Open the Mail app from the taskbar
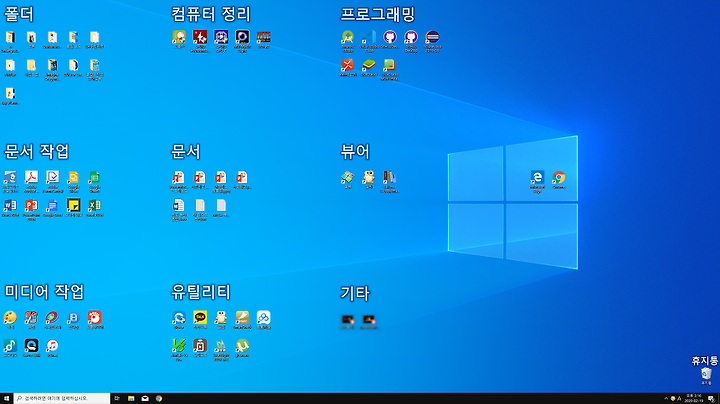The height and width of the screenshot is (404, 720). tap(145, 398)
